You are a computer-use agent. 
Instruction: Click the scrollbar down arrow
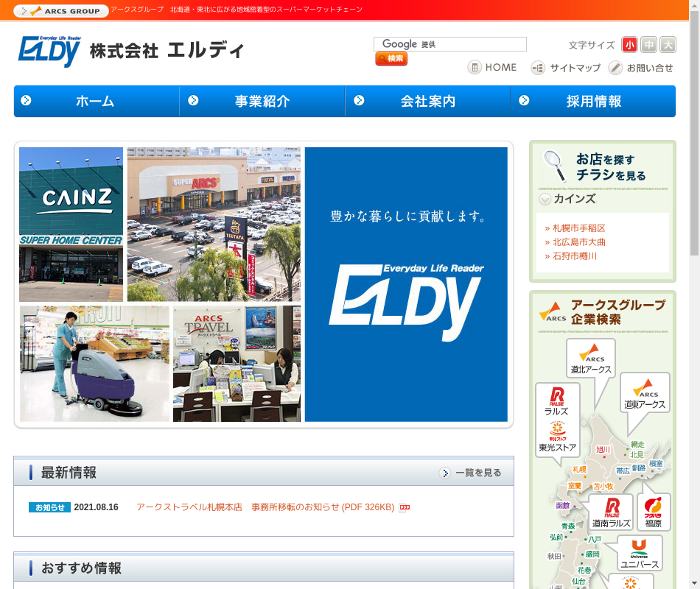pos(694,584)
